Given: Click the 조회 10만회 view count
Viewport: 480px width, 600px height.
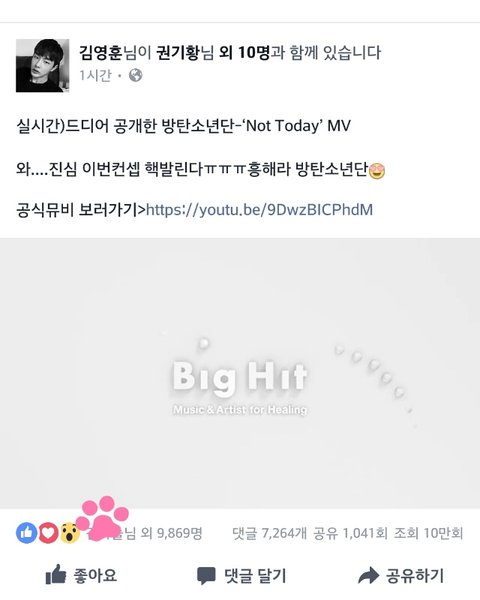Looking at the screenshot, I should [x=428, y=533].
